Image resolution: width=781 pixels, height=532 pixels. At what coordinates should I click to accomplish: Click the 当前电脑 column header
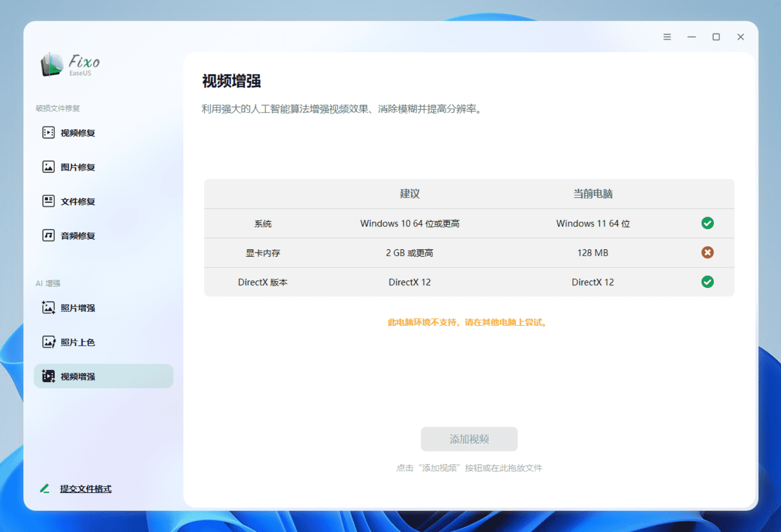pos(593,194)
